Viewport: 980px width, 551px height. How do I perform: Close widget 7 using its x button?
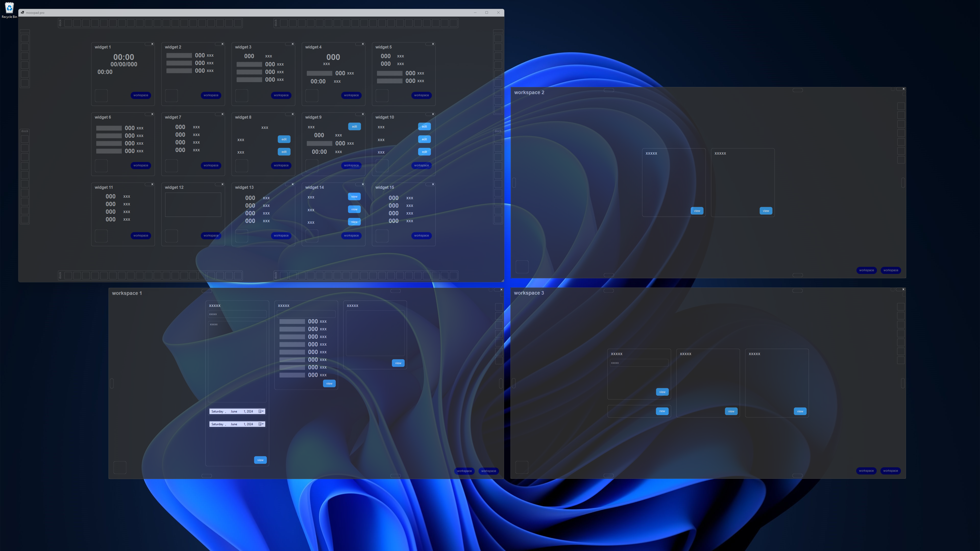(223, 114)
